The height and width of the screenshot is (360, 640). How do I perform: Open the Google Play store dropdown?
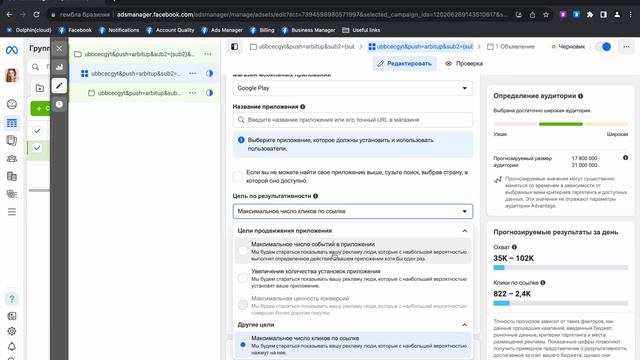click(x=353, y=88)
